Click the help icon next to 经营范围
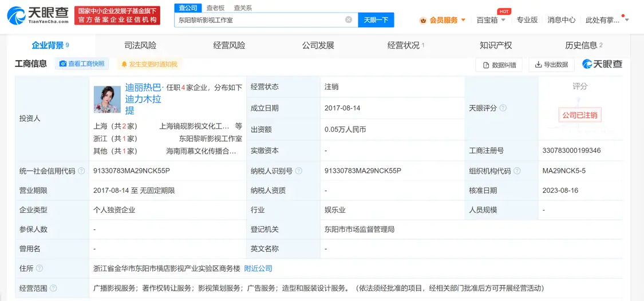This screenshot has width=644, height=301. tap(53, 288)
